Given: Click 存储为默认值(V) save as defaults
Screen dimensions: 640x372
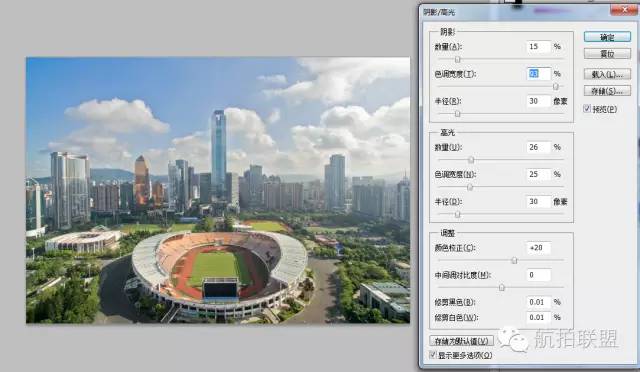Looking at the screenshot, I should click(x=461, y=341).
